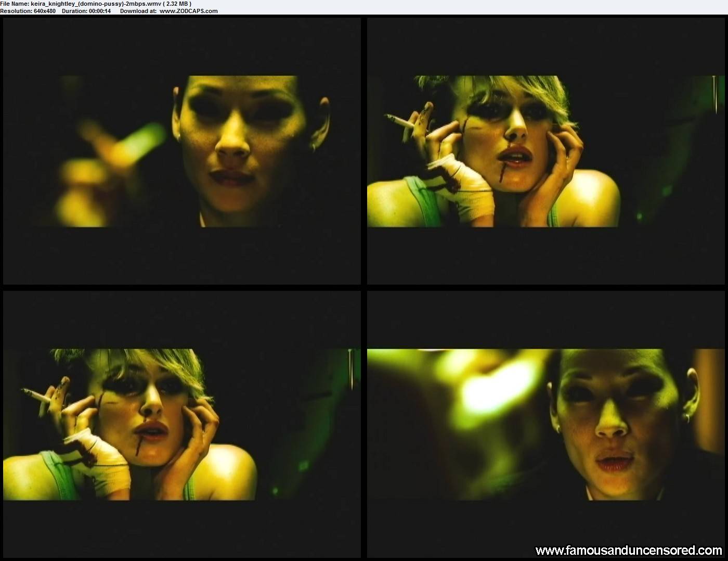This screenshot has height=561, width=728.
Task: Open the bottom-left video frame thumbnail
Action: tap(181, 424)
